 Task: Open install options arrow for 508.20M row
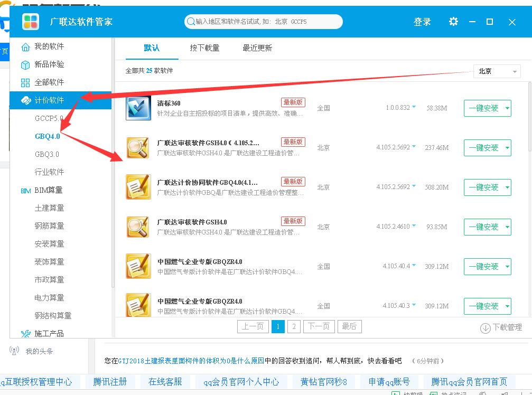pos(507,187)
